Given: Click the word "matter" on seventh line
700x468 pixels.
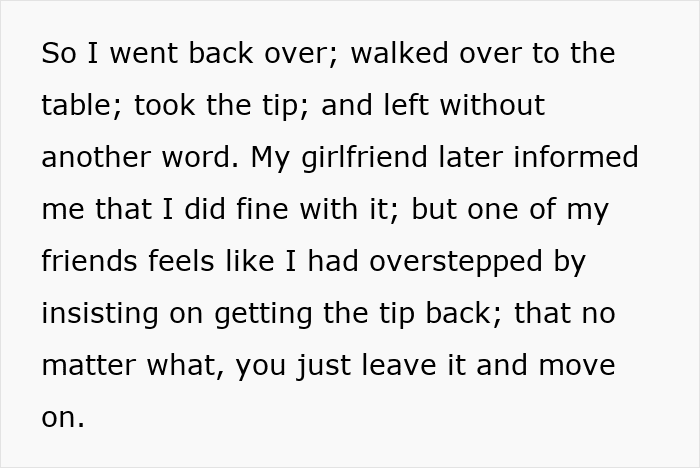Looking at the screenshot, I should [88, 365].
